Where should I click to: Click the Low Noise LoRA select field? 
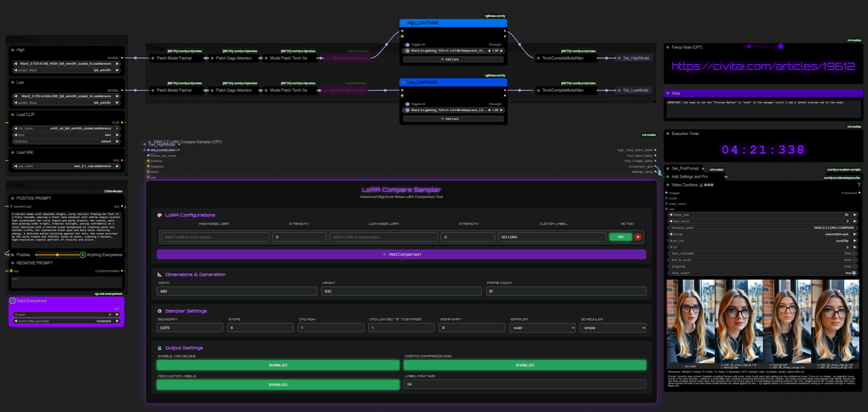click(384, 237)
